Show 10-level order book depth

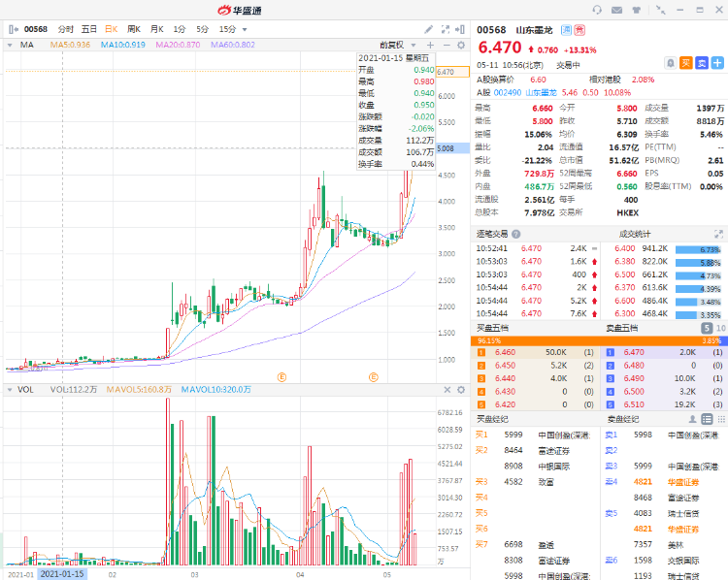(x=720, y=328)
